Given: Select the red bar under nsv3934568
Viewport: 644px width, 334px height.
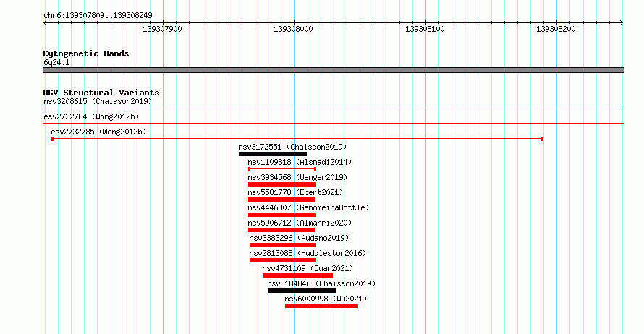Looking at the screenshot, I should [282, 184].
